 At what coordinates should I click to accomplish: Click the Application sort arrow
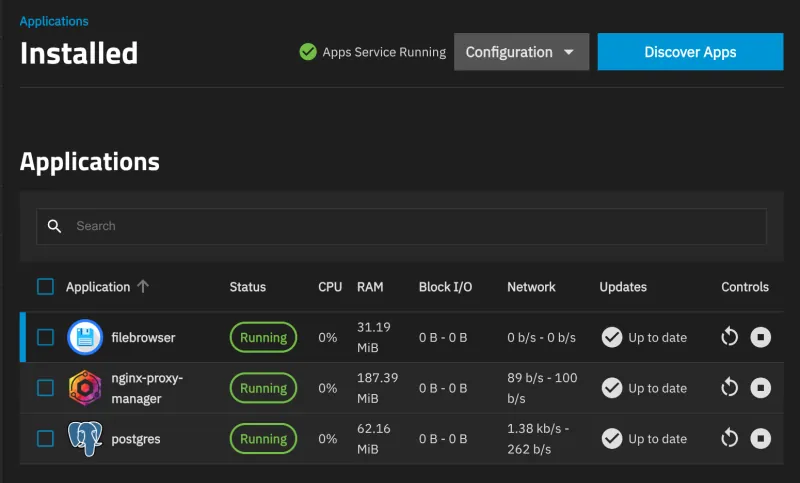(x=143, y=286)
